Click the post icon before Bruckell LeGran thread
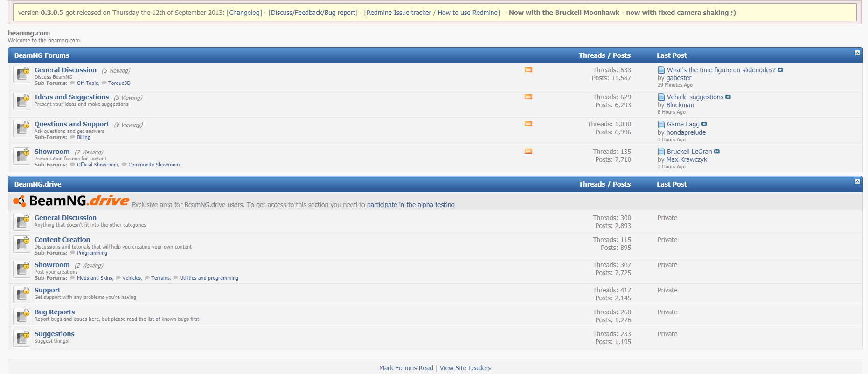This screenshot has height=374, width=868. (661, 152)
